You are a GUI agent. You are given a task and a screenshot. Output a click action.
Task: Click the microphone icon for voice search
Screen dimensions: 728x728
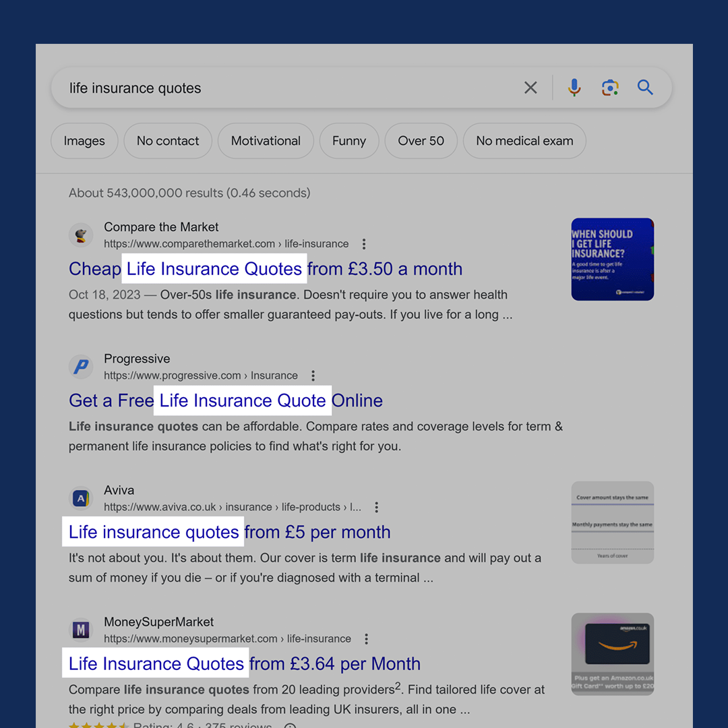coord(574,88)
